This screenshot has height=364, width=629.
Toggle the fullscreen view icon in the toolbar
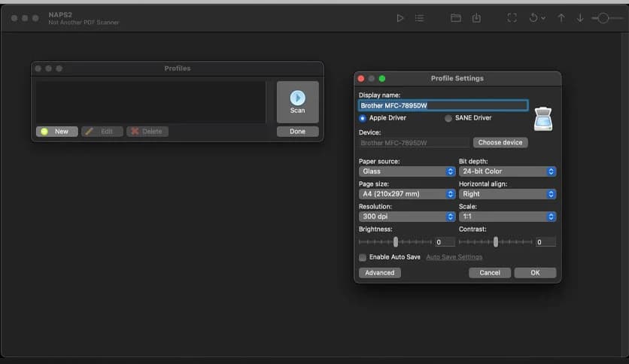[512, 17]
